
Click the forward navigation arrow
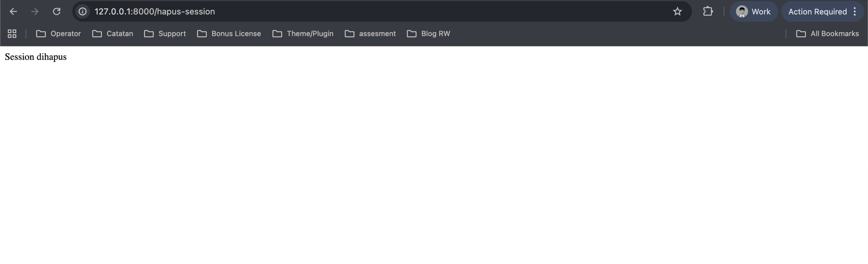(35, 12)
